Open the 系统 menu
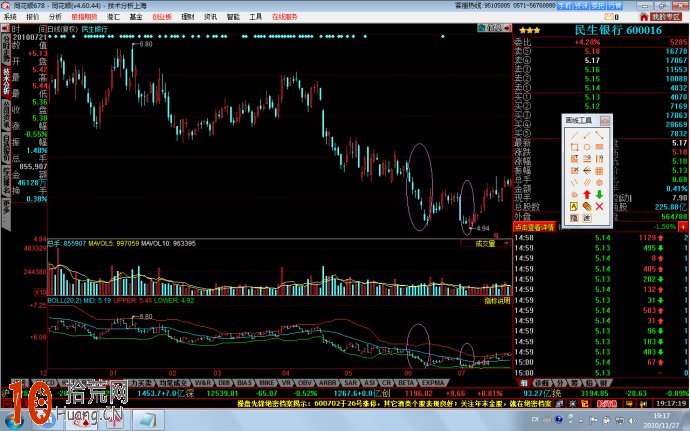The image size is (690, 431). [12, 17]
